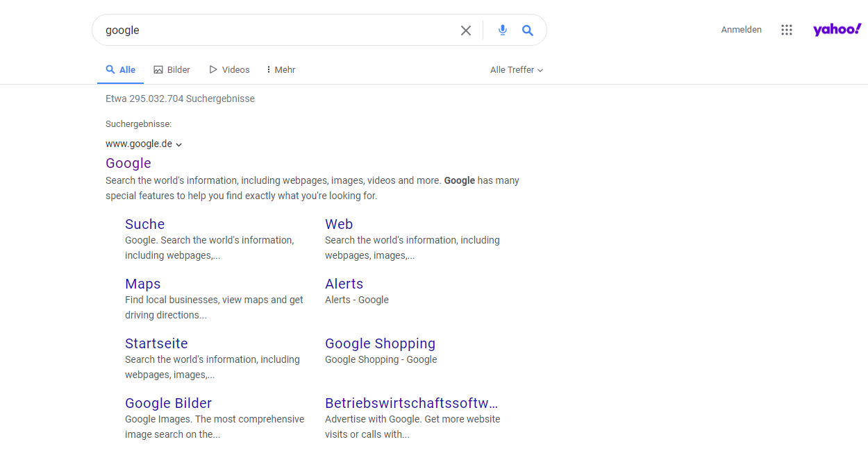The image size is (868, 453).
Task: Expand the Alle Treffer filter dropdown
Action: point(517,70)
